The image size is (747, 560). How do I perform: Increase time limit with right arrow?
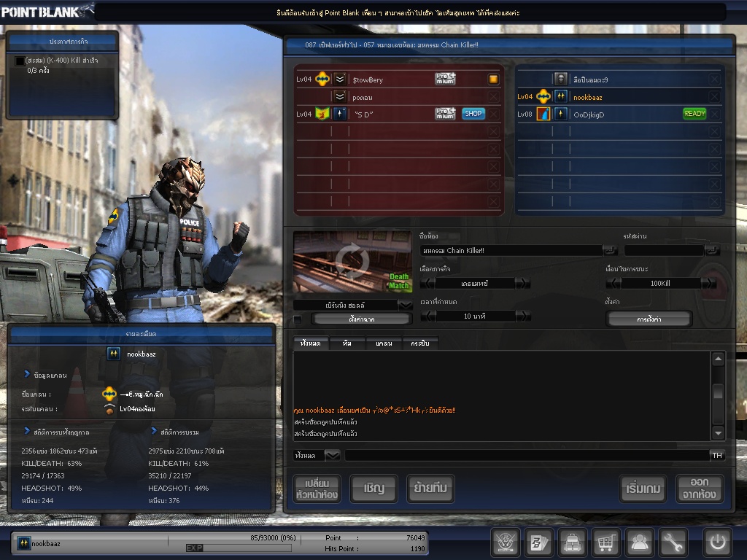[522, 316]
